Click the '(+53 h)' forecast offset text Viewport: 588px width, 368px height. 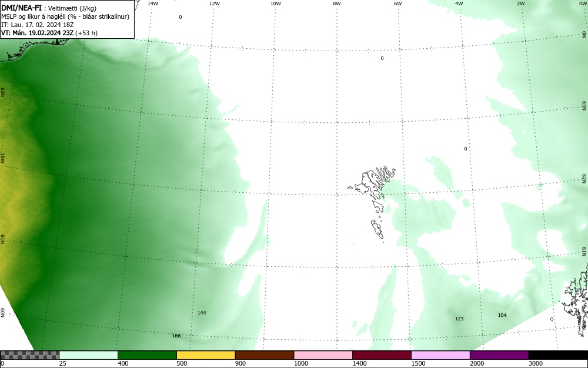pyautogui.click(x=86, y=33)
